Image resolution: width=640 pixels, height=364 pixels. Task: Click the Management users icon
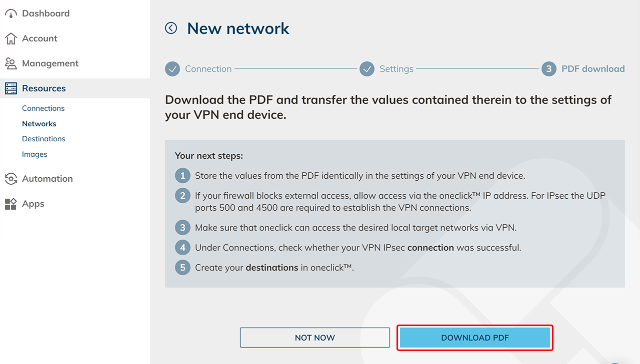(x=10, y=63)
